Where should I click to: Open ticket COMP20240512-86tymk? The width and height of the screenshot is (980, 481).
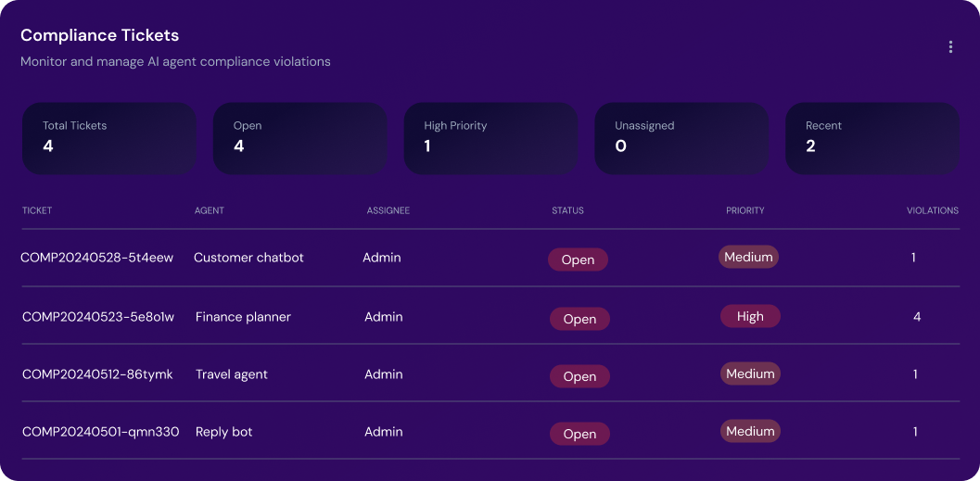pyautogui.click(x=97, y=374)
